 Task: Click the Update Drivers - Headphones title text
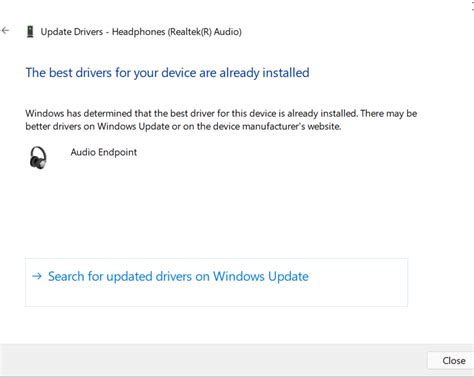coord(141,32)
